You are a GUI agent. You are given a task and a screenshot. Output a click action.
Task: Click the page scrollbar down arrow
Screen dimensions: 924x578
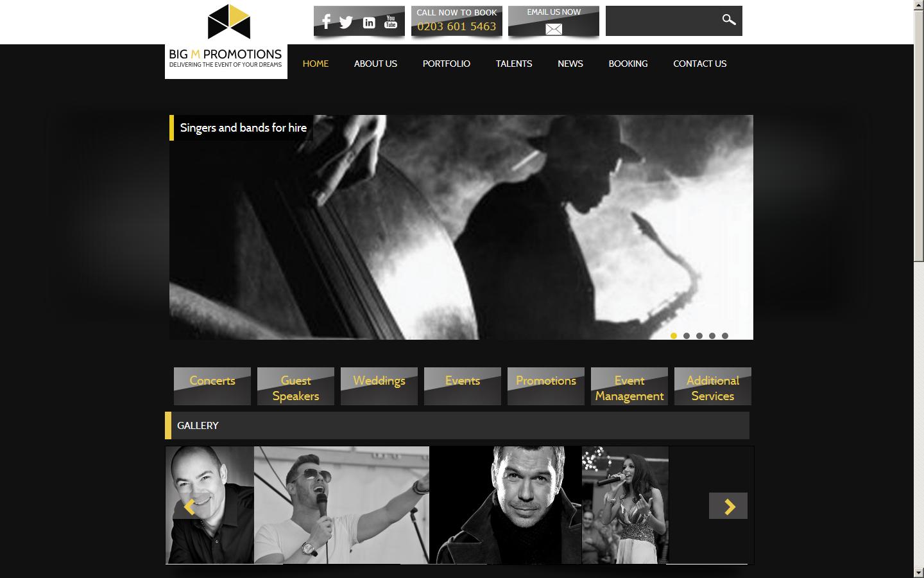click(x=918, y=572)
